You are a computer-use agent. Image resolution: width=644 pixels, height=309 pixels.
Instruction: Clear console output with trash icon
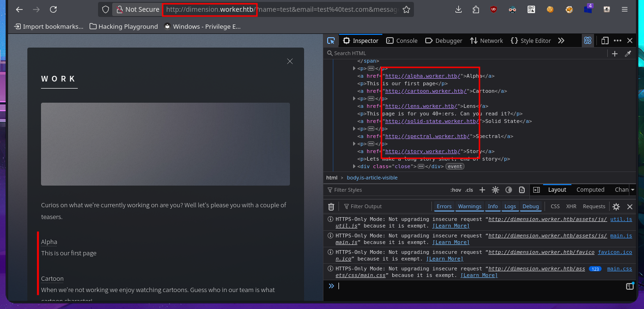[331, 206]
